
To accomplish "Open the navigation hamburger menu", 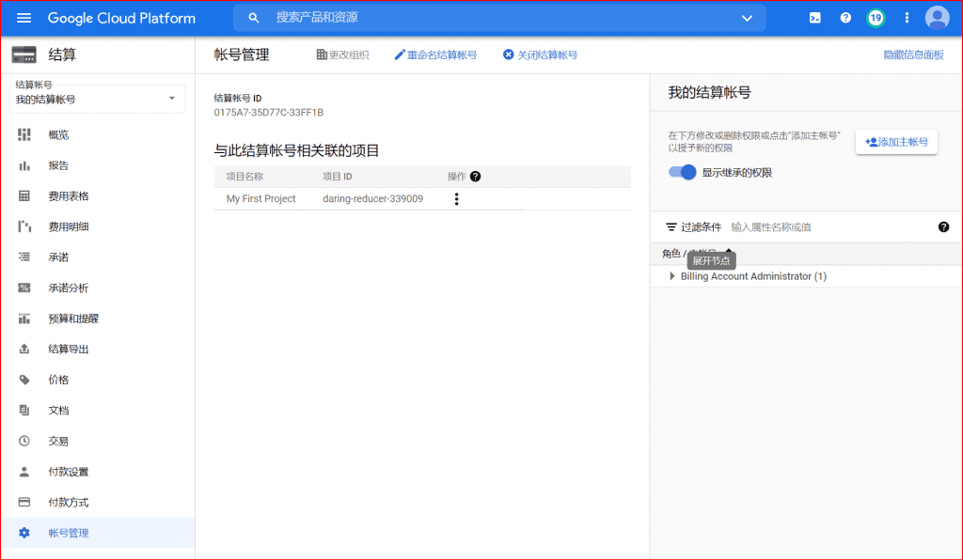I will pos(24,18).
